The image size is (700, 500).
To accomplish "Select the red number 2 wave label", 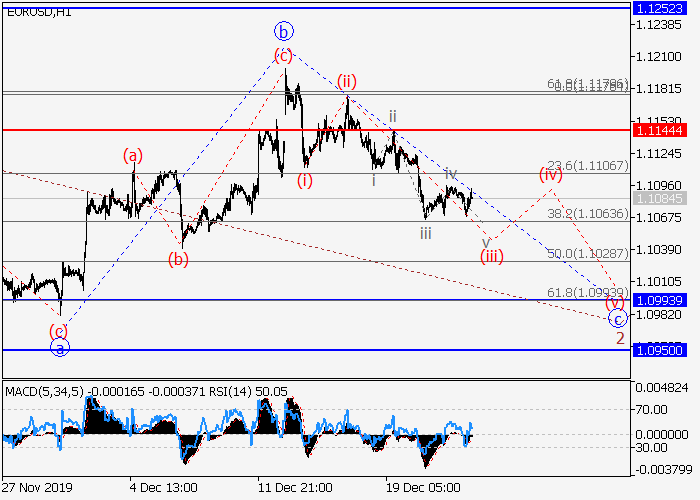I will point(620,338).
